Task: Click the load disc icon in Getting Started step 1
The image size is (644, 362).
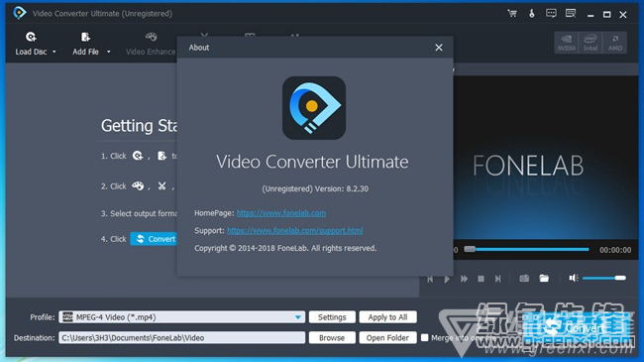Action: pos(138,156)
